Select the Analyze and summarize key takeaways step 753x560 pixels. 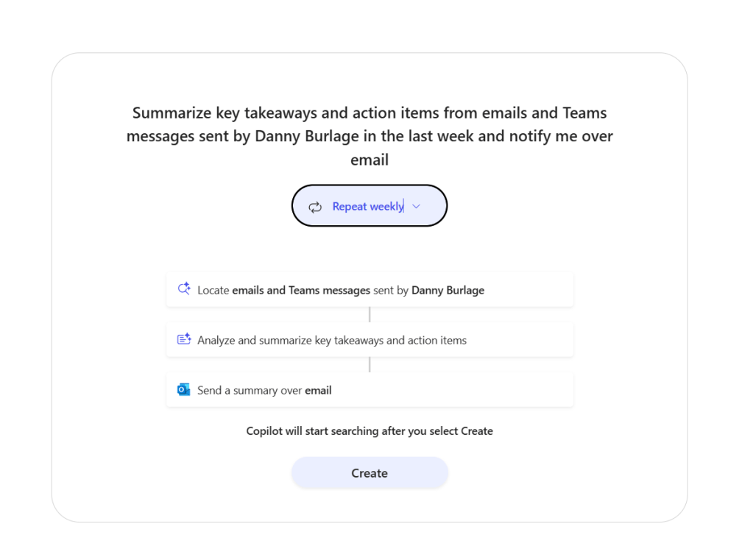tap(370, 340)
